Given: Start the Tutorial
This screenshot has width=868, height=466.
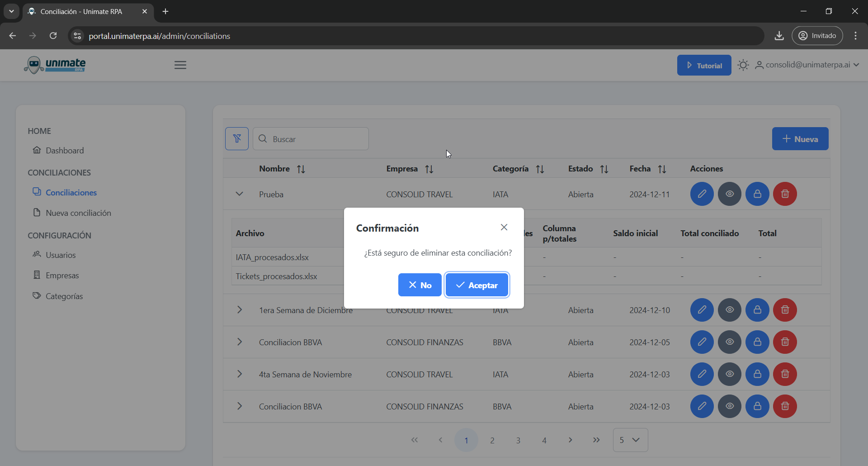Looking at the screenshot, I should (704, 65).
